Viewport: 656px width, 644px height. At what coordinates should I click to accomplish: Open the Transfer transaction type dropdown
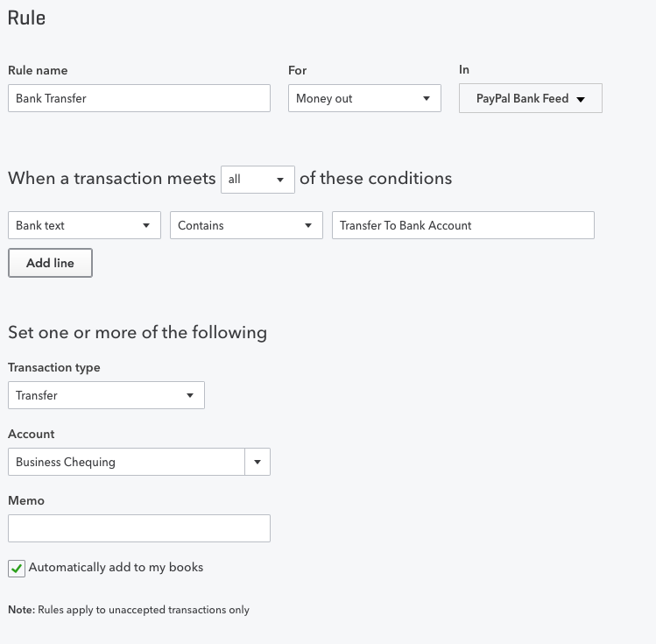106,395
